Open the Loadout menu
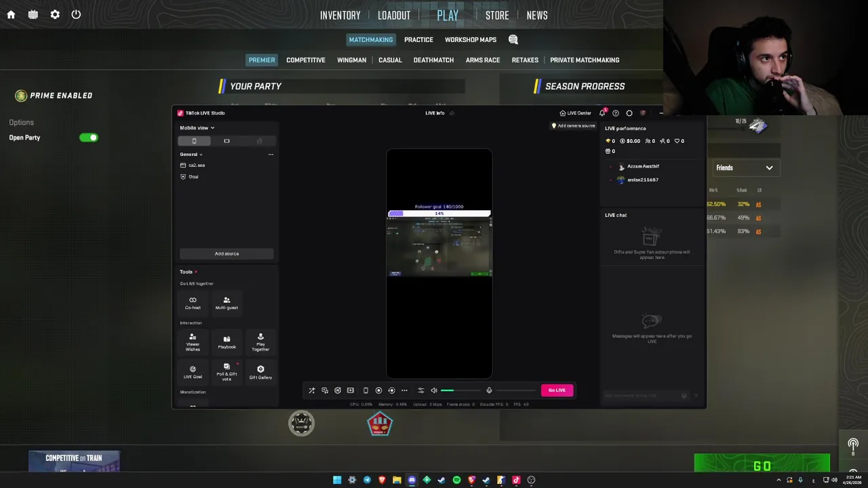This screenshot has width=868, height=488. [x=394, y=15]
